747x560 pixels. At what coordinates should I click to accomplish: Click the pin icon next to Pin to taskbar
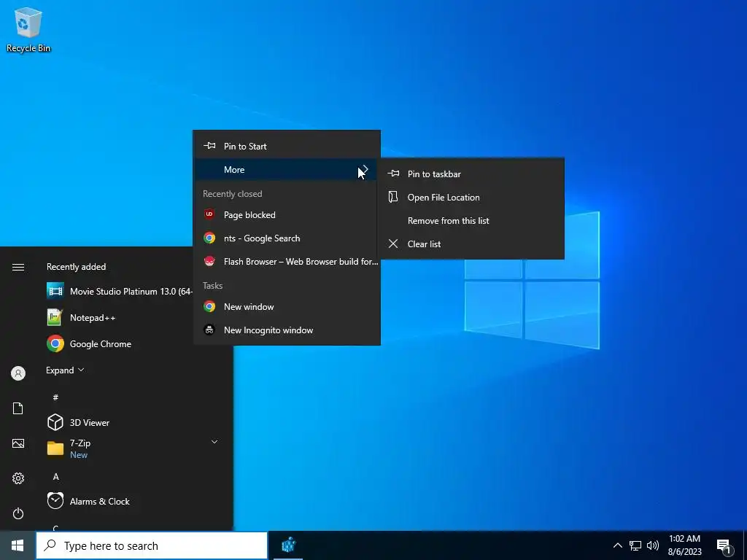coord(393,174)
